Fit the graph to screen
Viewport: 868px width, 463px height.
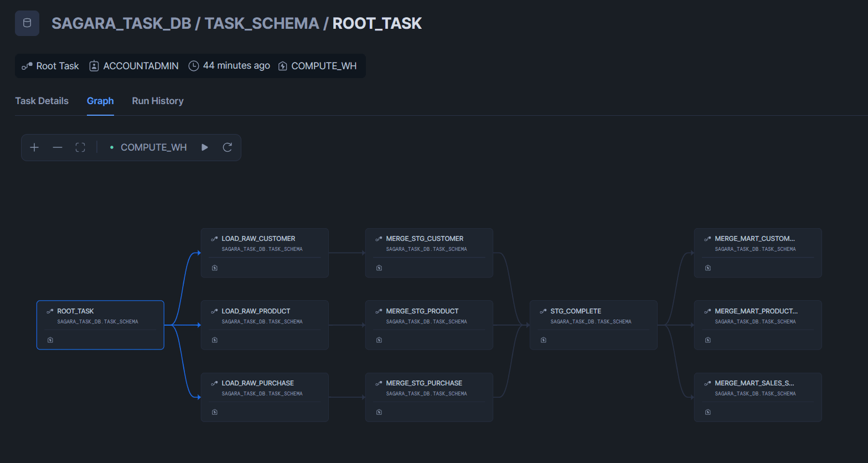[x=80, y=147]
